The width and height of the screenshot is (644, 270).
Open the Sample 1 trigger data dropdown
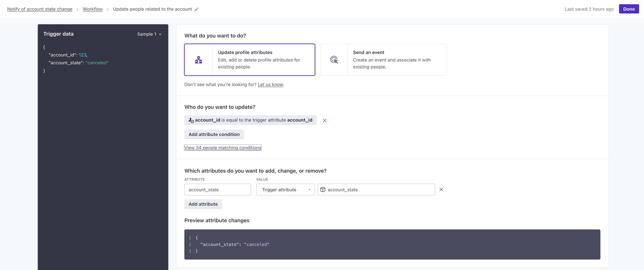149,34
